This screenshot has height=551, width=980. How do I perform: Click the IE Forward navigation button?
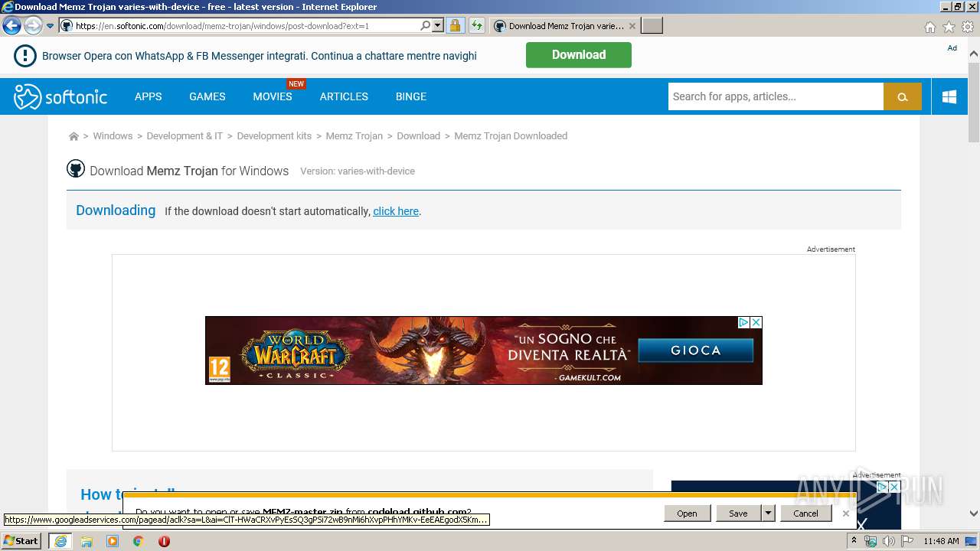(x=33, y=26)
